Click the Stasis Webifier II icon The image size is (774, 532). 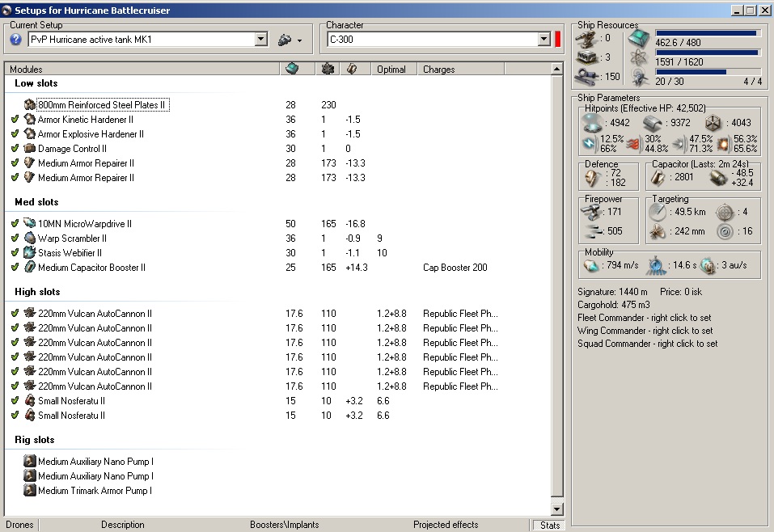[x=30, y=253]
